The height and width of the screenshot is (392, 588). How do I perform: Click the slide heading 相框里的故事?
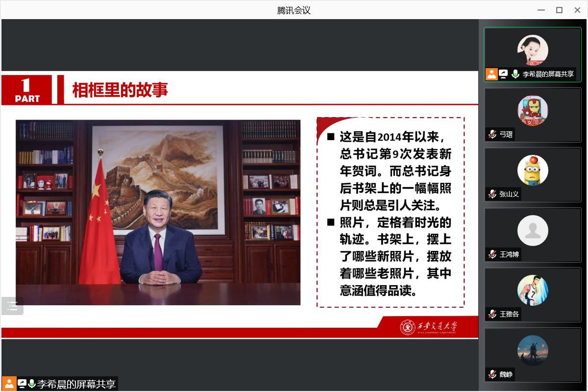[x=120, y=90]
